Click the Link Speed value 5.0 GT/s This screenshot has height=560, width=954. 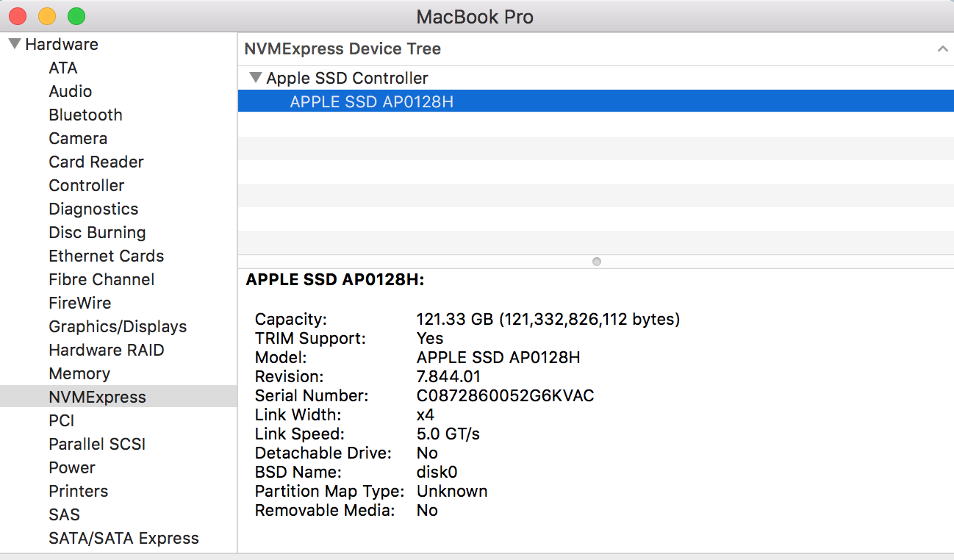448,434
